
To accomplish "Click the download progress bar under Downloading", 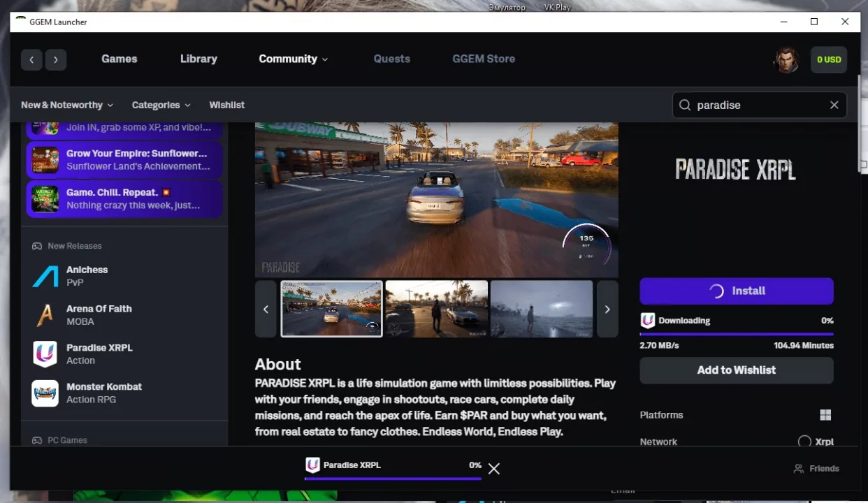I will click(x=737, y=335).
